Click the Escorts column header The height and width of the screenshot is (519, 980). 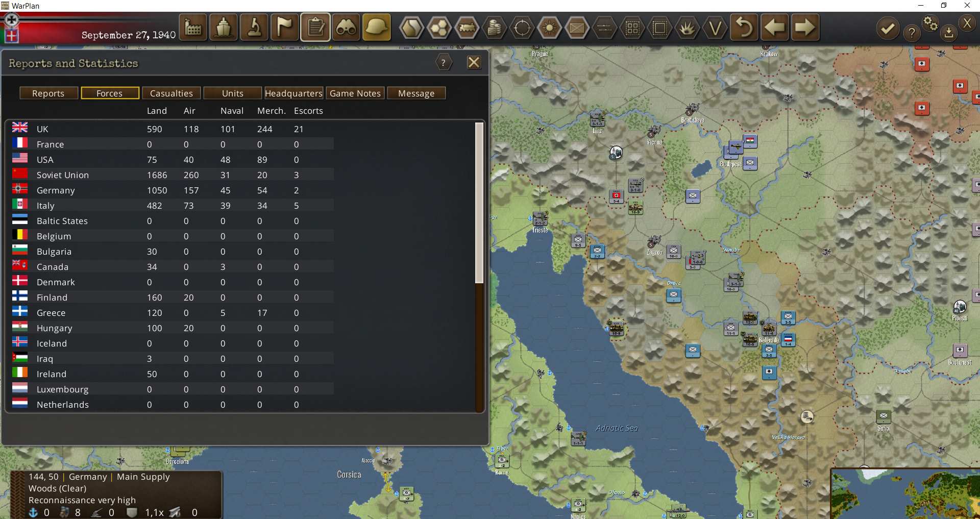(x=308, y=111)
